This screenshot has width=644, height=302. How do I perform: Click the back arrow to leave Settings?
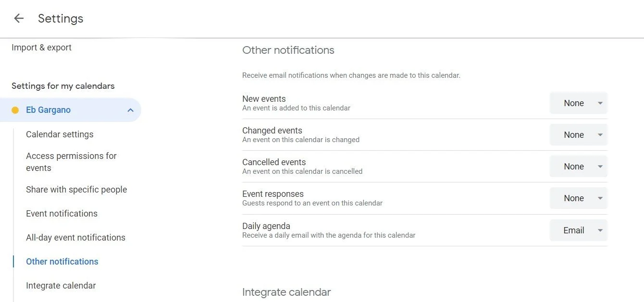tap(19, 18)
